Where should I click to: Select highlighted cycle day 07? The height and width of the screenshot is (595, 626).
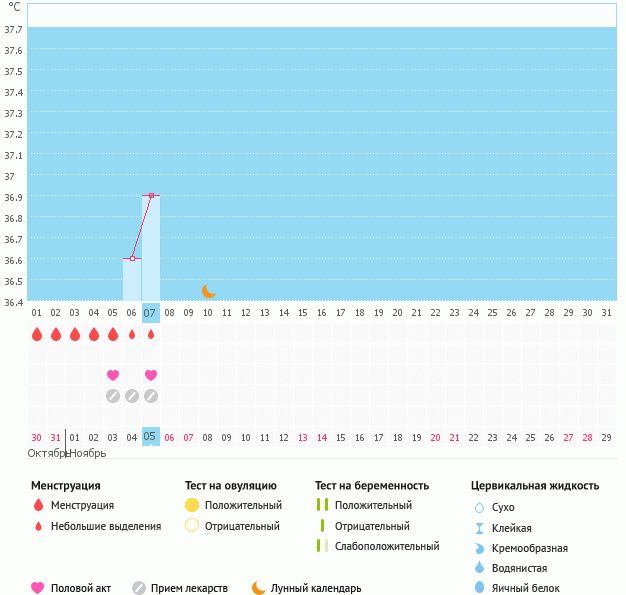(151, 313)
